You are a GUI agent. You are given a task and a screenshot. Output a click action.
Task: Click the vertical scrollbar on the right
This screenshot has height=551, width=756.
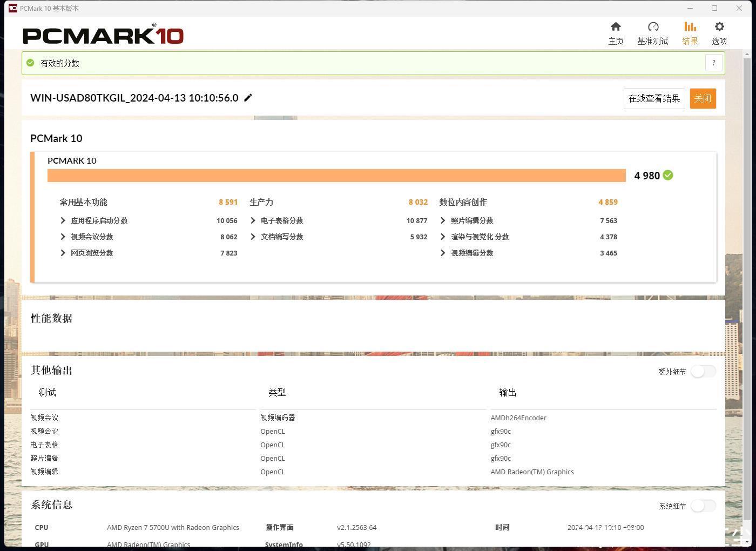point(747,270)
